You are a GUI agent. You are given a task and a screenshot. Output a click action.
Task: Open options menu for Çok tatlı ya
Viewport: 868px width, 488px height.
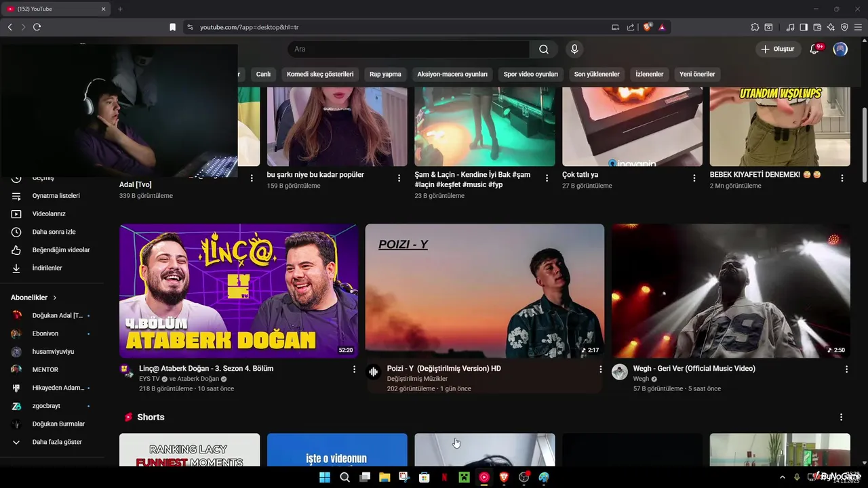(694, 178)
